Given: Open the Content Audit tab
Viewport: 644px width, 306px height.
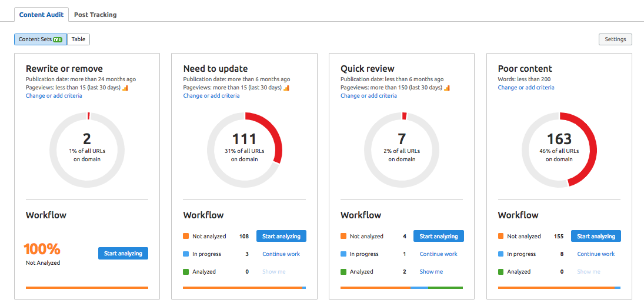Looking at the screenshot, I should coord(41,15).
